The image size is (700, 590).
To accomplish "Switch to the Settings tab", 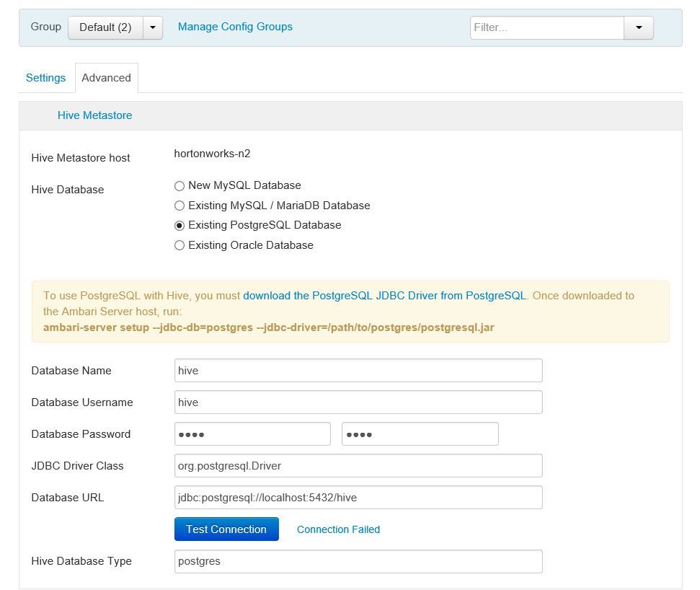I will point(45,78).
